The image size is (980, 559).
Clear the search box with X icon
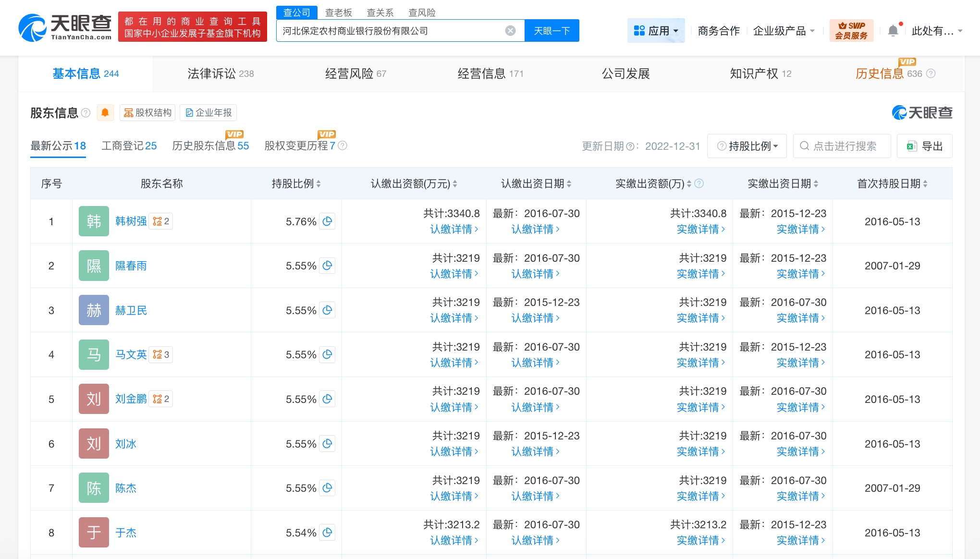click(510, 31)
